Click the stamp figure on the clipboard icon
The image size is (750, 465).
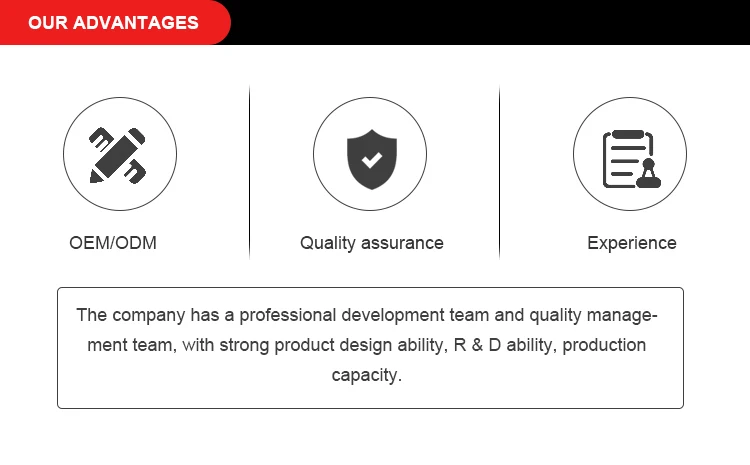[x=647, y=174]
